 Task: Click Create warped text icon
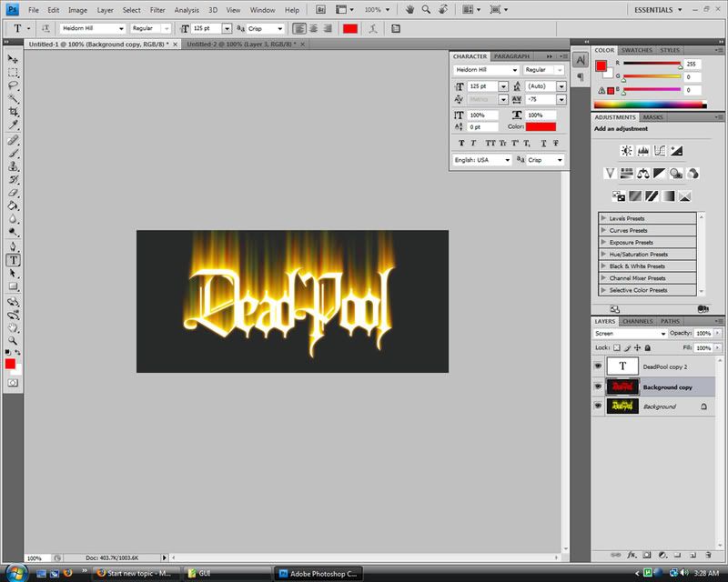373,29
